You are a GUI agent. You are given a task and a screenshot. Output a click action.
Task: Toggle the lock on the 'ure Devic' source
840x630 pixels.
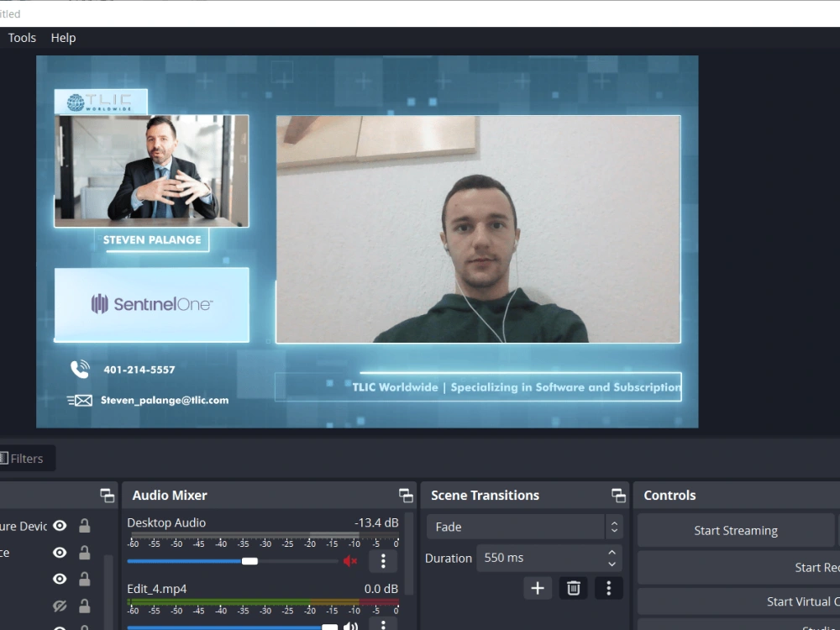tap(85, 526)
